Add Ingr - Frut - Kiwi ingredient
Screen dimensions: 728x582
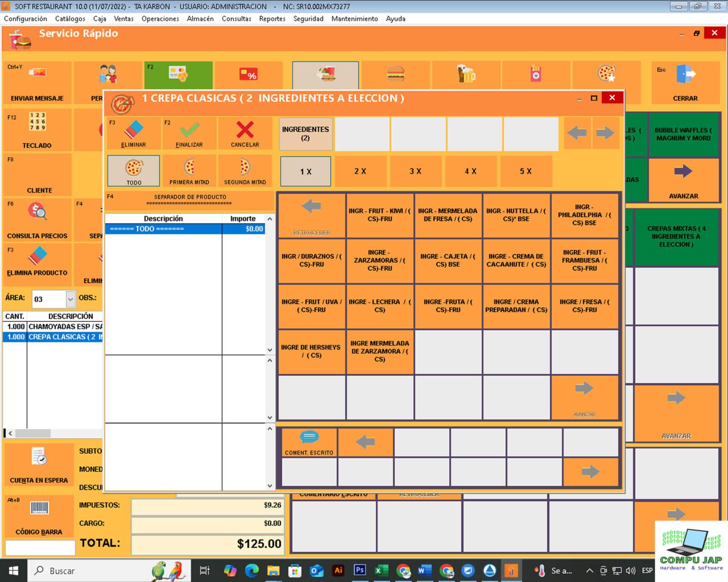380,216
